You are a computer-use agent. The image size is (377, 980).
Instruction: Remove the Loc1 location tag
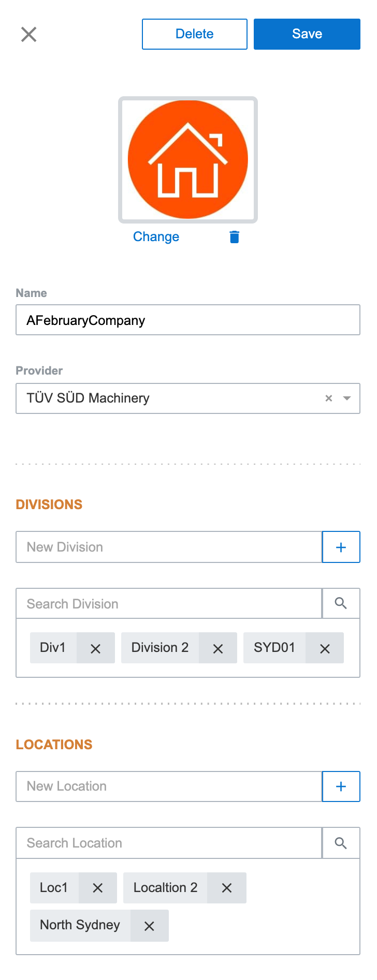tap(97, 888)
